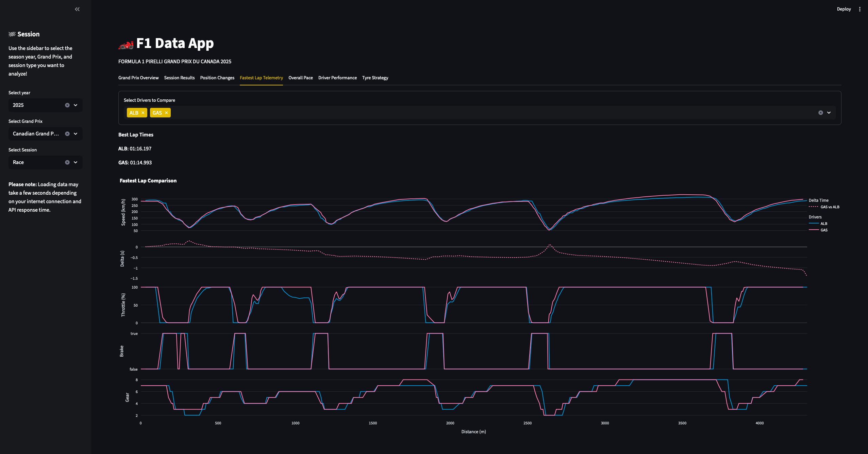Click the Drivers legend group title
Image resolution: width=868 pixels, height=454 pixels.
pos(815,217)
